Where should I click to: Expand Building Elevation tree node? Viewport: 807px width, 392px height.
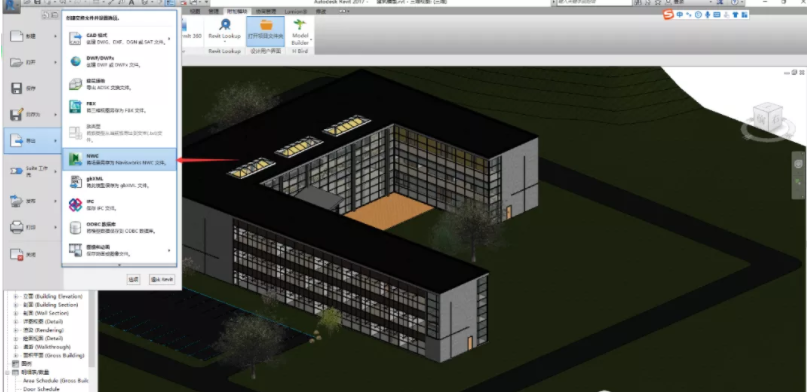point(16,297)
